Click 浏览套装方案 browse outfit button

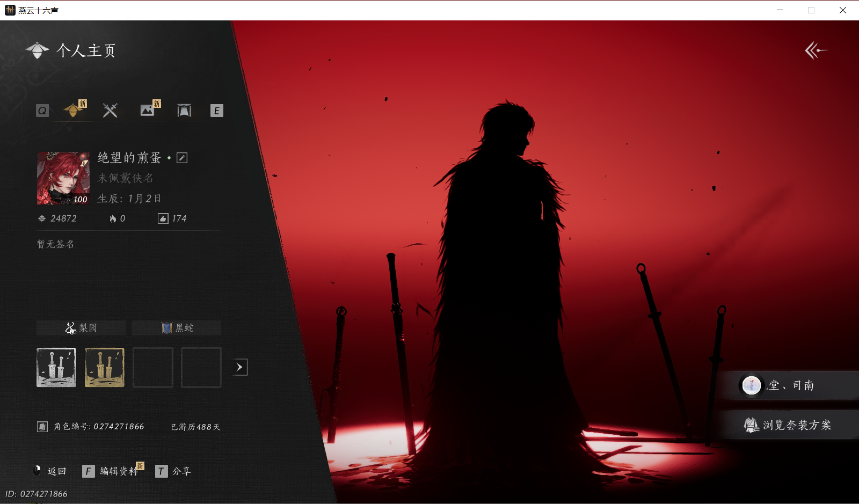[789, 425]
